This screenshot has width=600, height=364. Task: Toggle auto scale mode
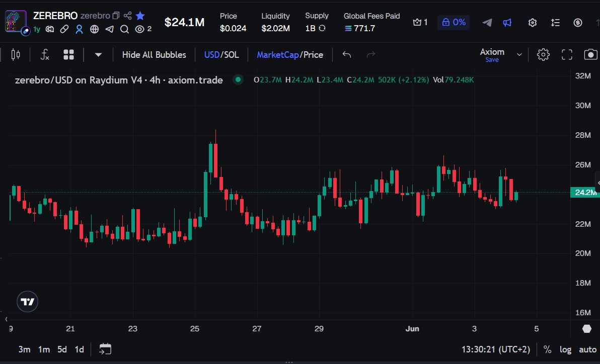588,349
